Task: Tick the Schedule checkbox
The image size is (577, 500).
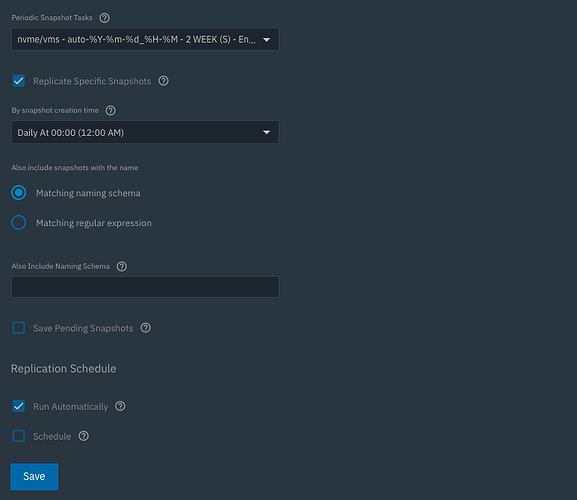Action: click(19, 436)
